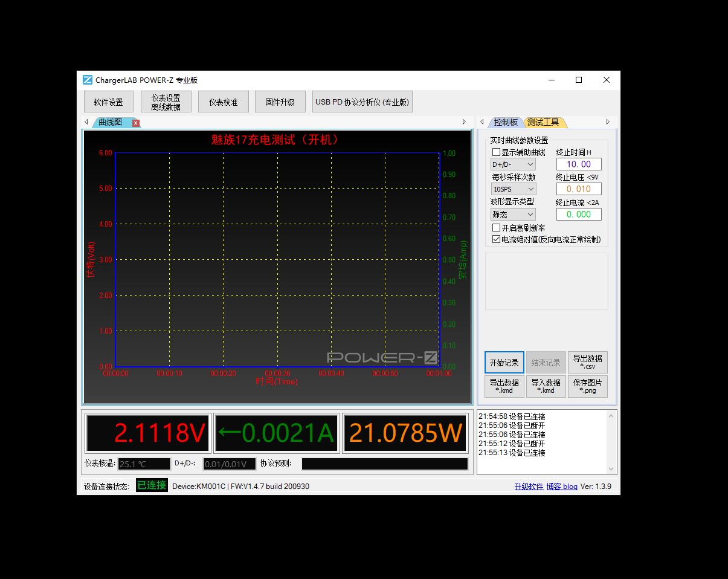Click the 2.1118V voltage readout
728x579 pixels.
tap(148, 433)
